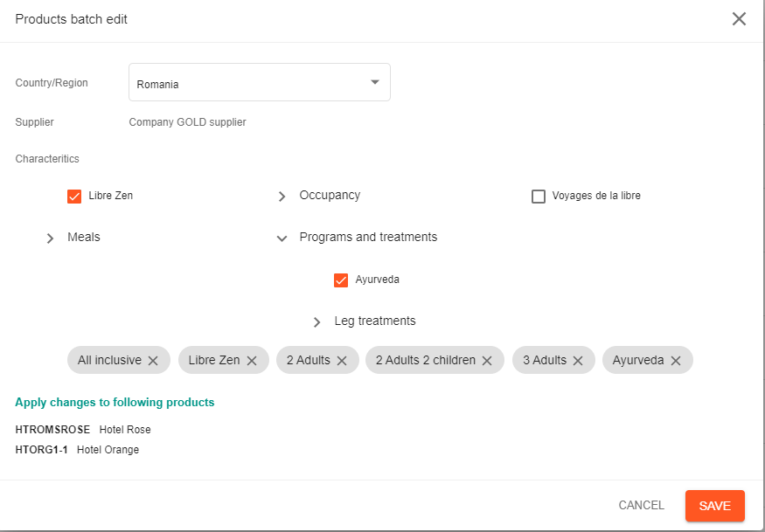Uncheck the Ayurveda checkbox

tap(341, 280)
